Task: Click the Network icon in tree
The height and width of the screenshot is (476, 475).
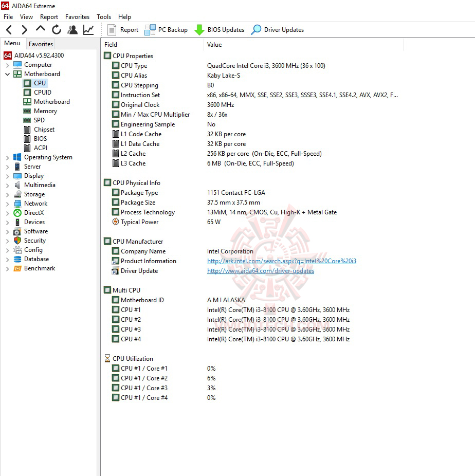Action: tap(17, 204)
